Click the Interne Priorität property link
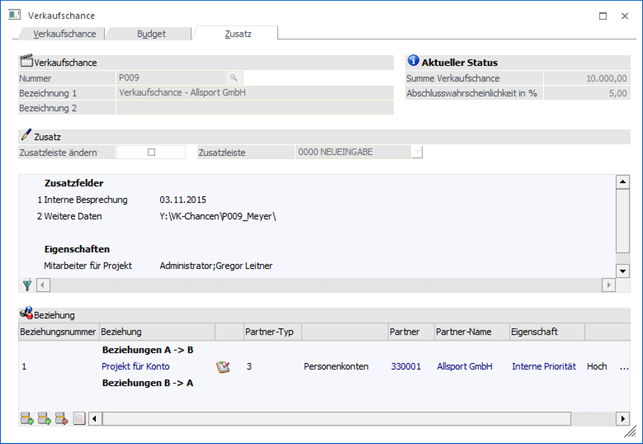The width and height of the screenshot is (643, 444). tap(544, 367)
